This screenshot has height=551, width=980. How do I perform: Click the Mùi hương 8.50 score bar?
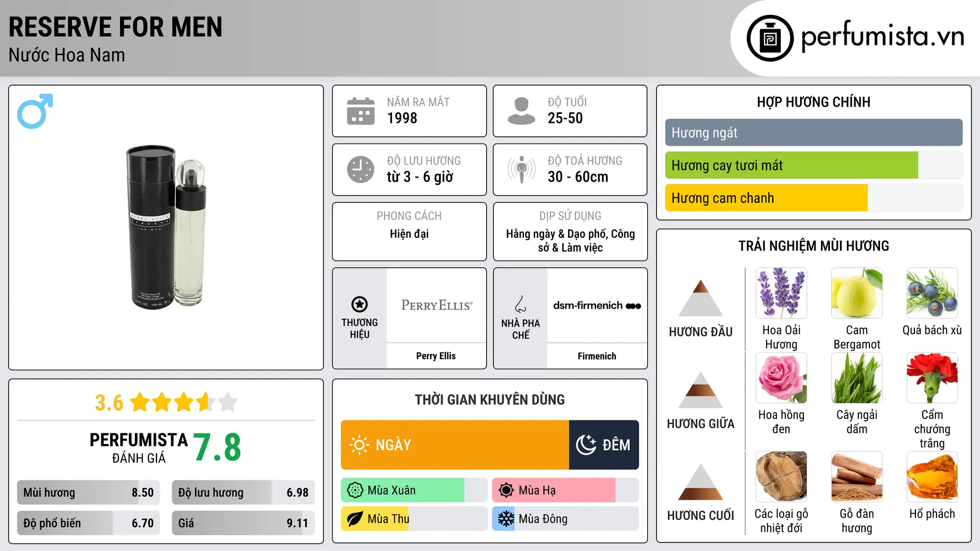click(89, 493)
